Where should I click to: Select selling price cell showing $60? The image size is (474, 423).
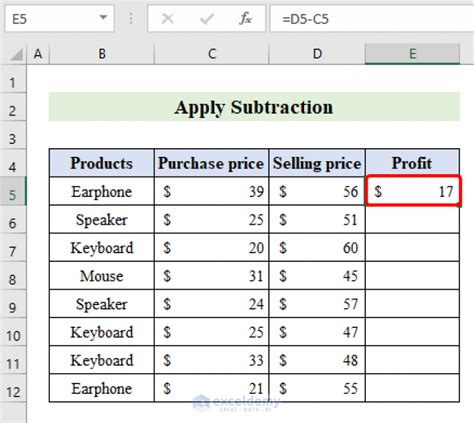coord(317,248)
